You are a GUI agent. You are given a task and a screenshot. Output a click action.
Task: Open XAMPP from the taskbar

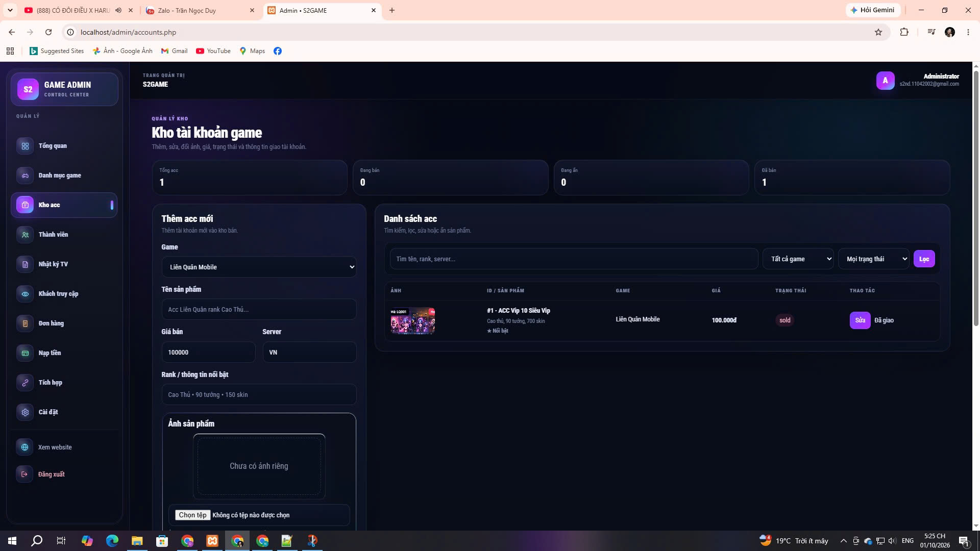(x=212, y=541)
